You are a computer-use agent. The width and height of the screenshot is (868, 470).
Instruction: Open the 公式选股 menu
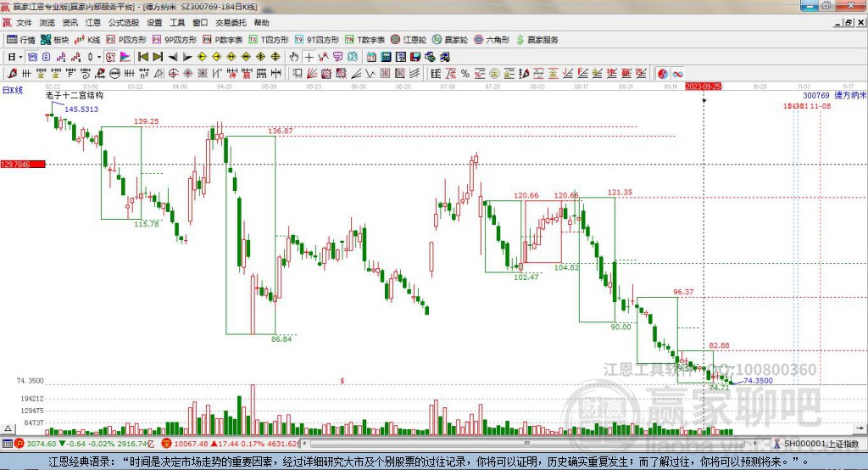(x=124, y=23)
